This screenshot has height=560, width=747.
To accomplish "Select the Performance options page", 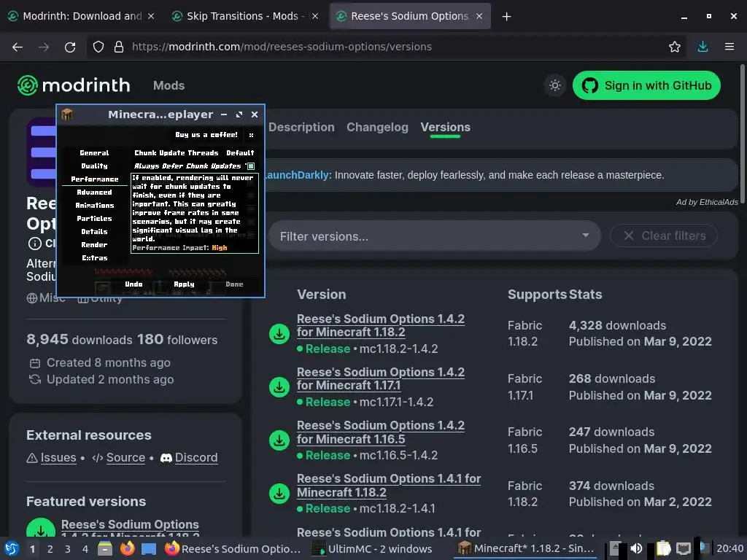I will [94, 179].
